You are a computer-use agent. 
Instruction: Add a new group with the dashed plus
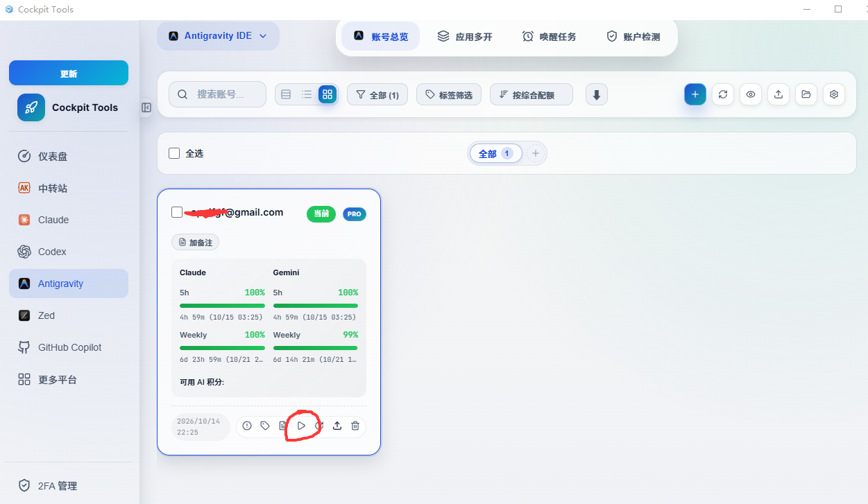pyautogui.click(x=535, y=154)
